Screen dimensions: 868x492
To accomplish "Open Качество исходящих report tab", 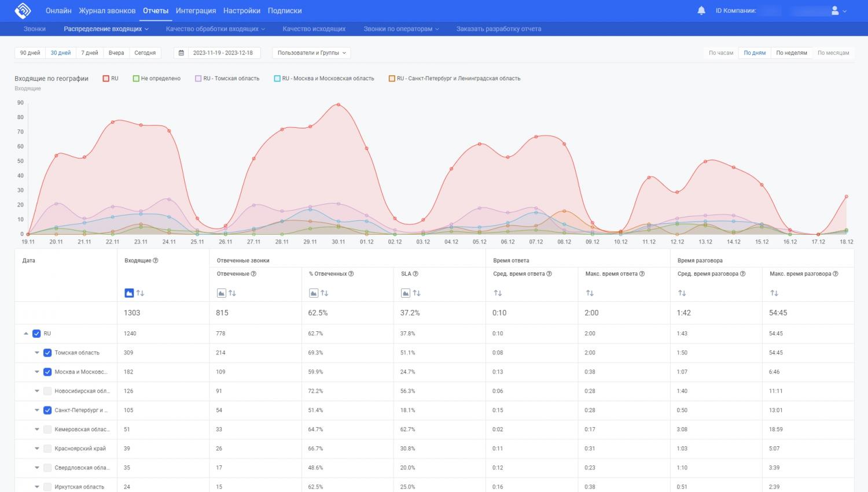I will coord(314,29).
